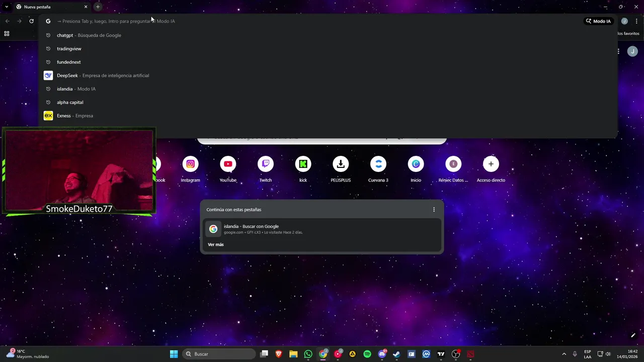This screenshot has height=362, width=644.
Task: Open the PELISPLUS shortcut
Action: point(341,169)
